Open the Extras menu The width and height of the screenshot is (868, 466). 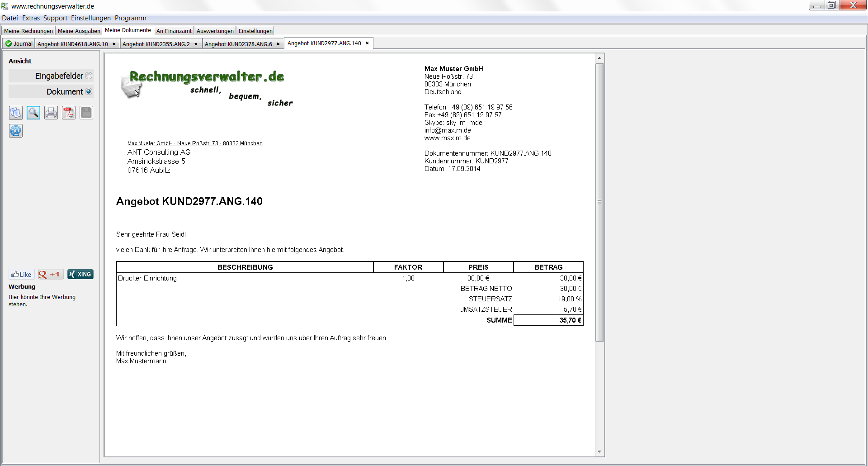(31, 18)
